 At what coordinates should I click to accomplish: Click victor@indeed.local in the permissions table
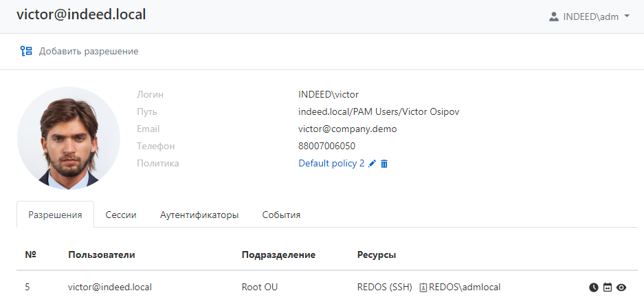(x=110, y=287)
